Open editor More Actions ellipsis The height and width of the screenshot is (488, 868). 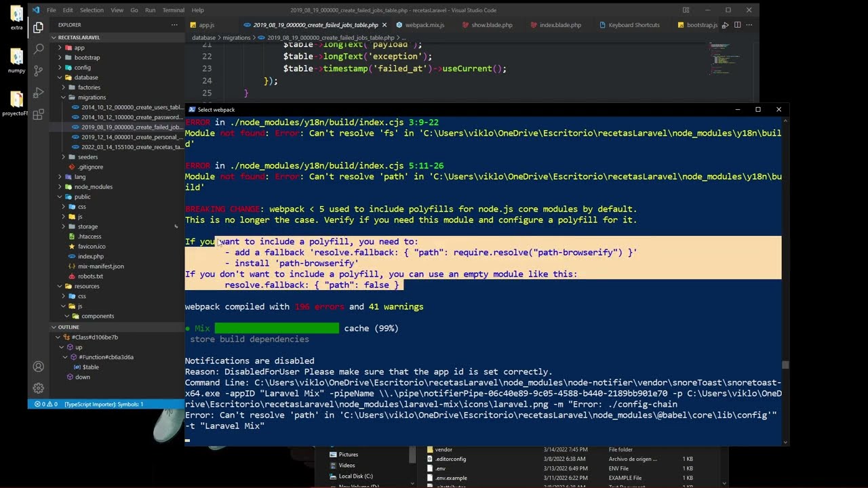point(749,25)
